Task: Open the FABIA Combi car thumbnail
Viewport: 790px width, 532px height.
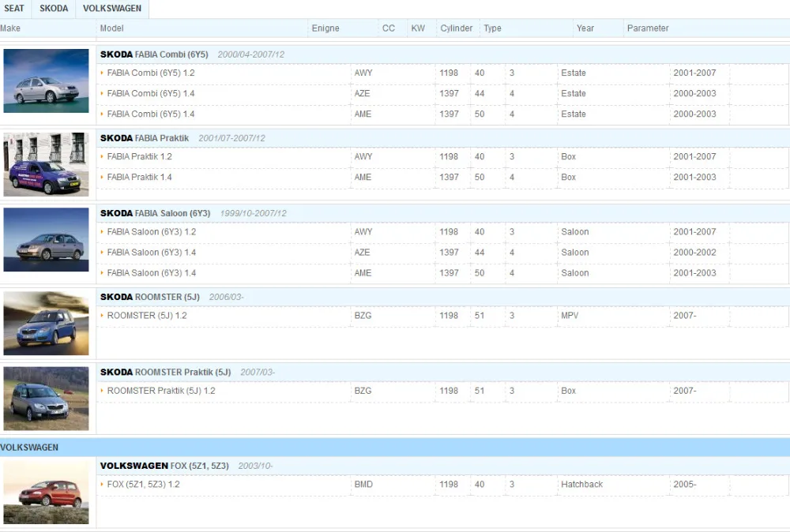Action: (46, 81)
